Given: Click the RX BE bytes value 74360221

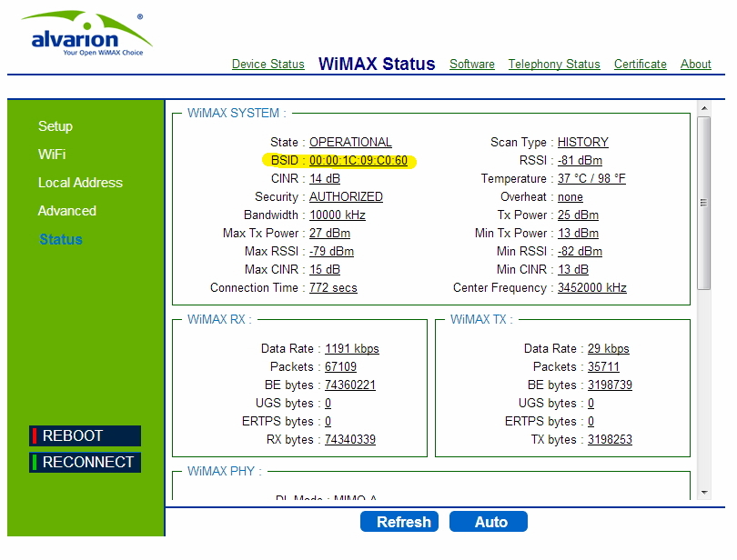Looking at the screenshot, I should pyautogui.click(x=350, y=385).
